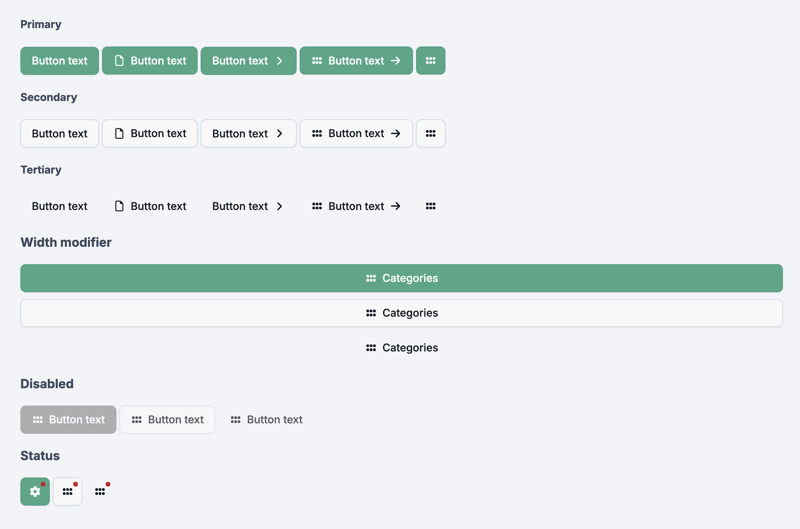The height and width of the screenshot is (529, 800).
Task: Click the green gear status button
Action: [x=35, y=492]
